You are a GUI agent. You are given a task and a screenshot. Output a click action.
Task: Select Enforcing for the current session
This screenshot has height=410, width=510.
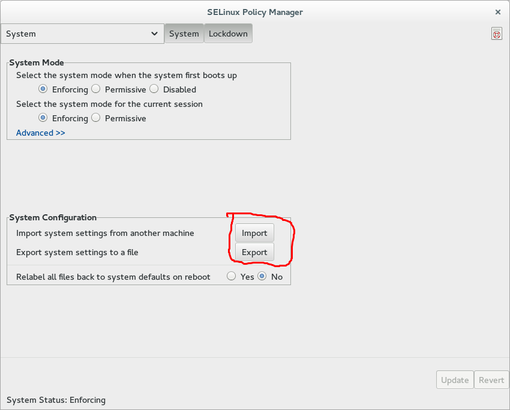(x=43, y=118)
